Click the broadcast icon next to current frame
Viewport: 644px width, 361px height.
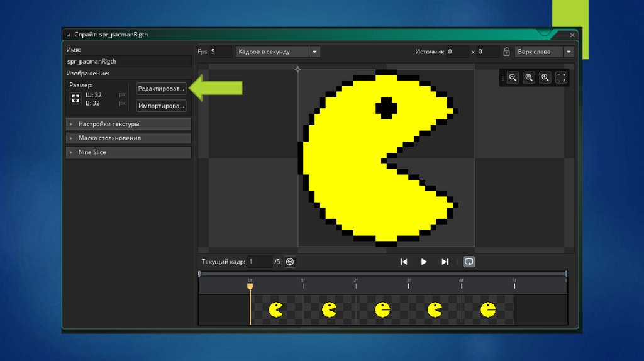tap(290, 262)
